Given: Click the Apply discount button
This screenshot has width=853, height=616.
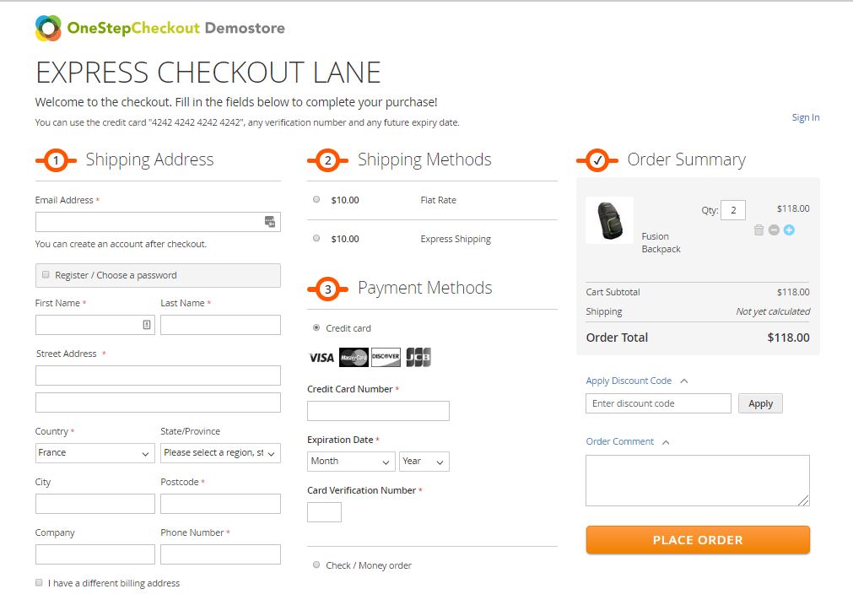Looking at the screenshot, I should (x=760, y=403).
